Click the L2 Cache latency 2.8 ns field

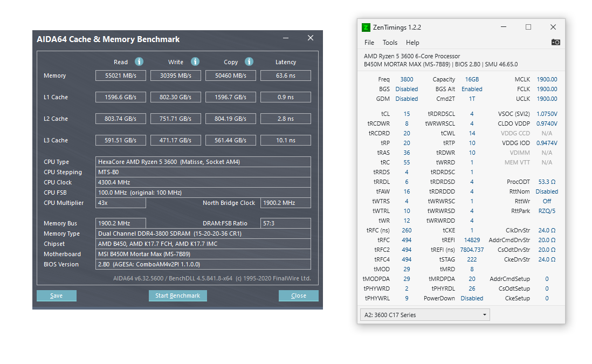point(286,119)
